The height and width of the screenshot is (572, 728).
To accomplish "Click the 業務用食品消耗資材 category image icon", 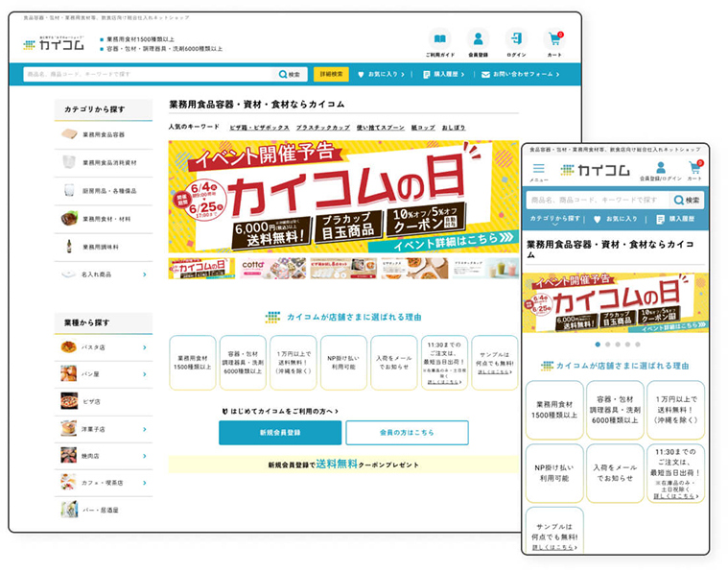I will coord(69,162).
